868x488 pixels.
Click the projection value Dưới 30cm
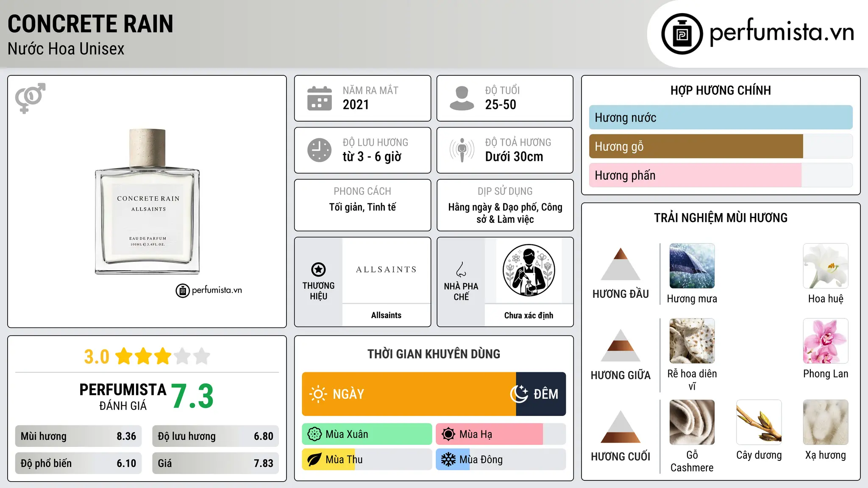pyautogui.click(x=514, y=157)
